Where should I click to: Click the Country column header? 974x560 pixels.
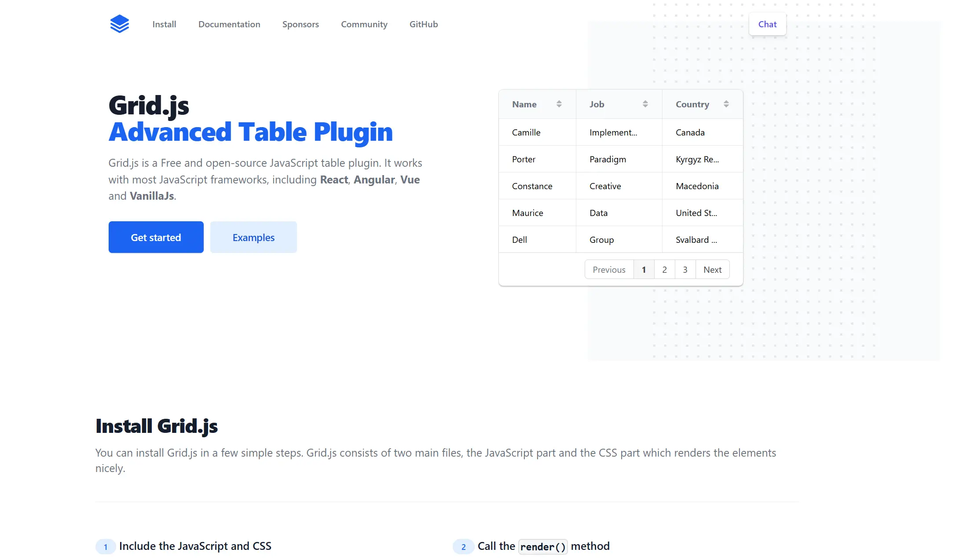coord(703,104)
